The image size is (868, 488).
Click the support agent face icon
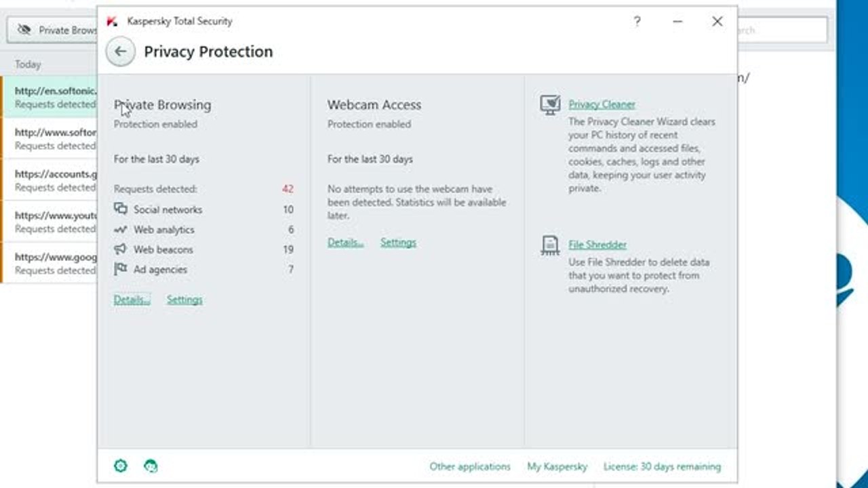pyautogui.click(x=151, y=466)
